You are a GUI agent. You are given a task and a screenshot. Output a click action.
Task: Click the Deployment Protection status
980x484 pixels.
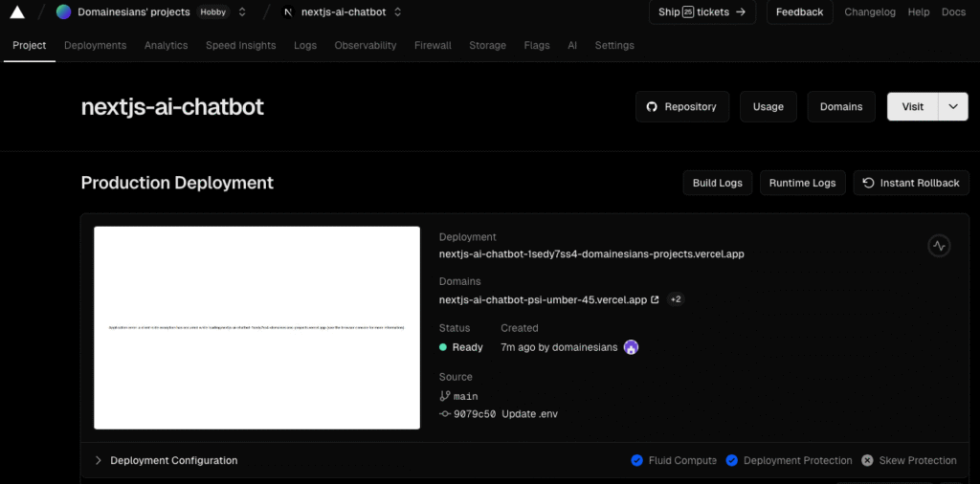click(789, 460)
